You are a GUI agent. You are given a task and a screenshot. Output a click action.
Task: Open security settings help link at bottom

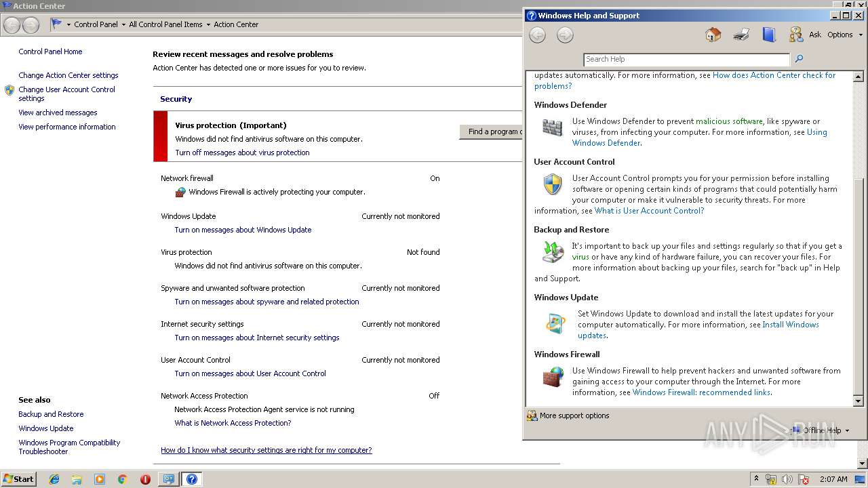(x=267, y=450)
